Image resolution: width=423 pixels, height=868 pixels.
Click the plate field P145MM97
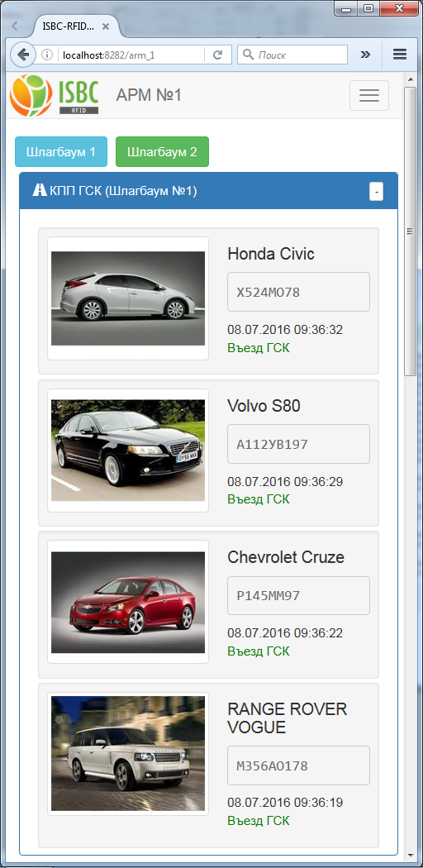[x=298, y=596]
